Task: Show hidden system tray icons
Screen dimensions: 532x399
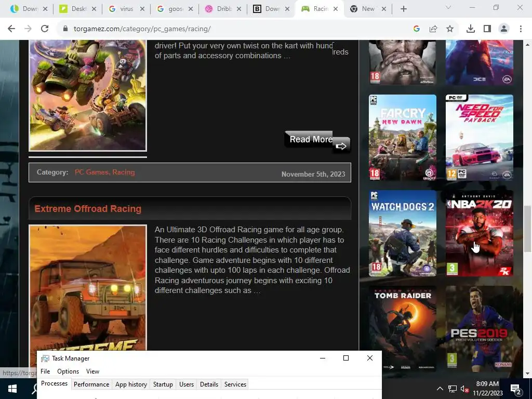Action: point(440,389)
